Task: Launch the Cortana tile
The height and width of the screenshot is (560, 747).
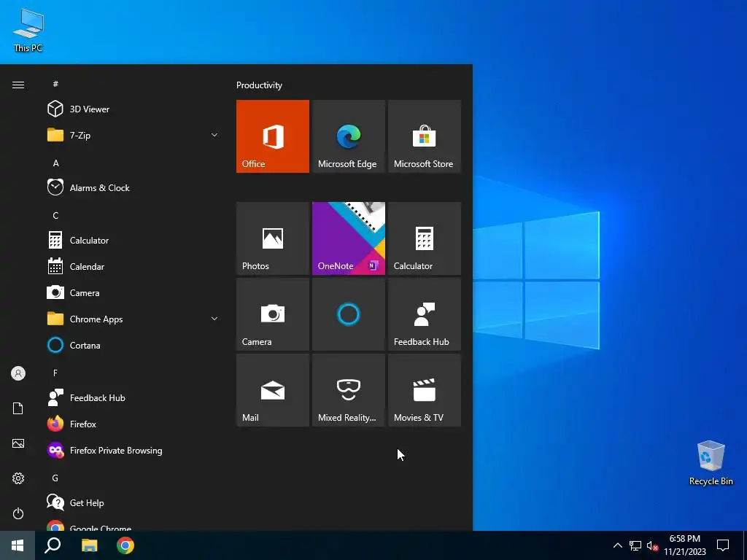Action: point(348,314)
